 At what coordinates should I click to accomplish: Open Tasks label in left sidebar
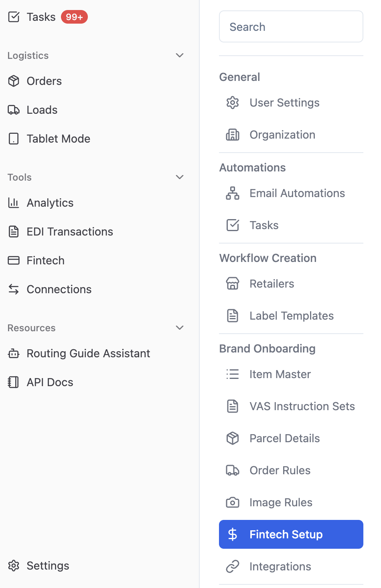(x=41, y=17)
